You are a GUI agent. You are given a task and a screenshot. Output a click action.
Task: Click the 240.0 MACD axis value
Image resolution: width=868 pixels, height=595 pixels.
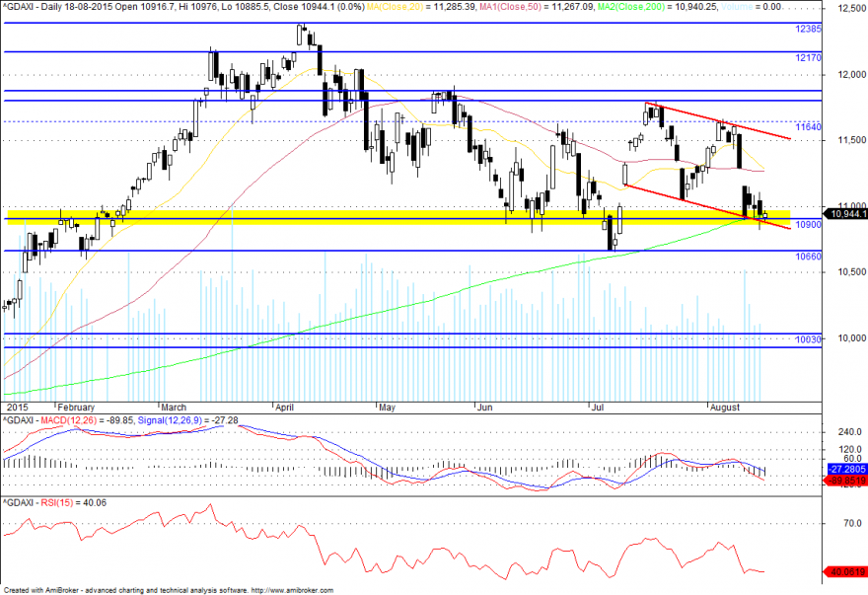850,431
